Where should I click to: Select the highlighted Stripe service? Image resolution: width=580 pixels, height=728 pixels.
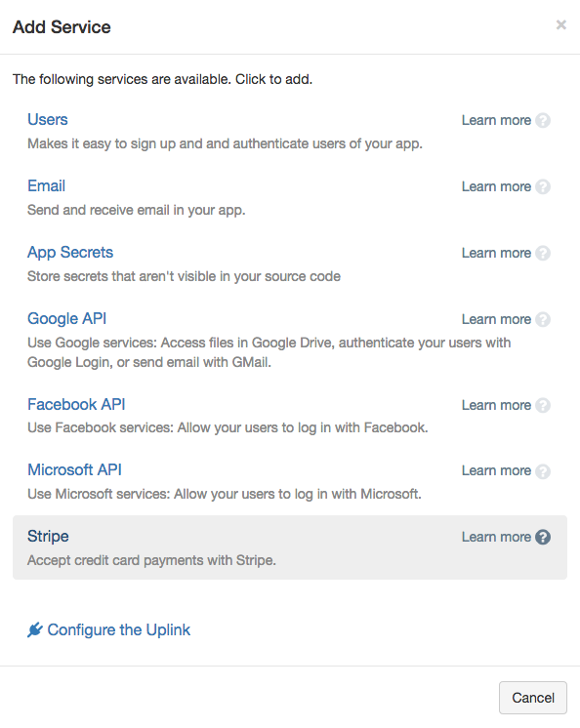pos(290,547)
